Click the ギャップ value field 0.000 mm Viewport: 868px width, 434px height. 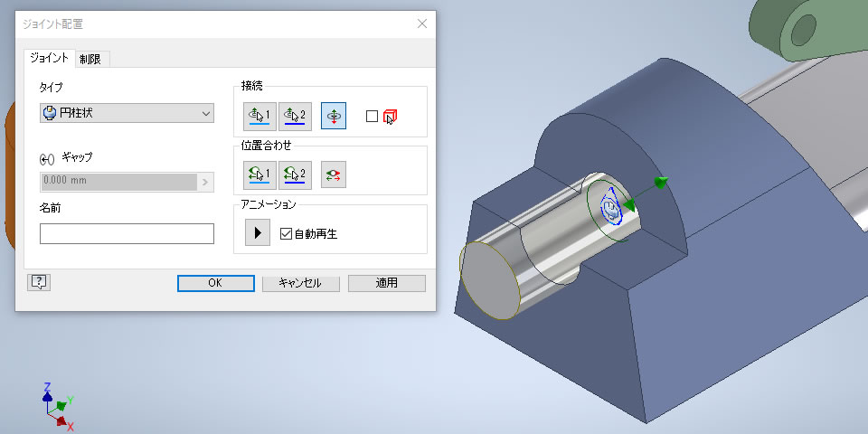click(x=119, y=181)
